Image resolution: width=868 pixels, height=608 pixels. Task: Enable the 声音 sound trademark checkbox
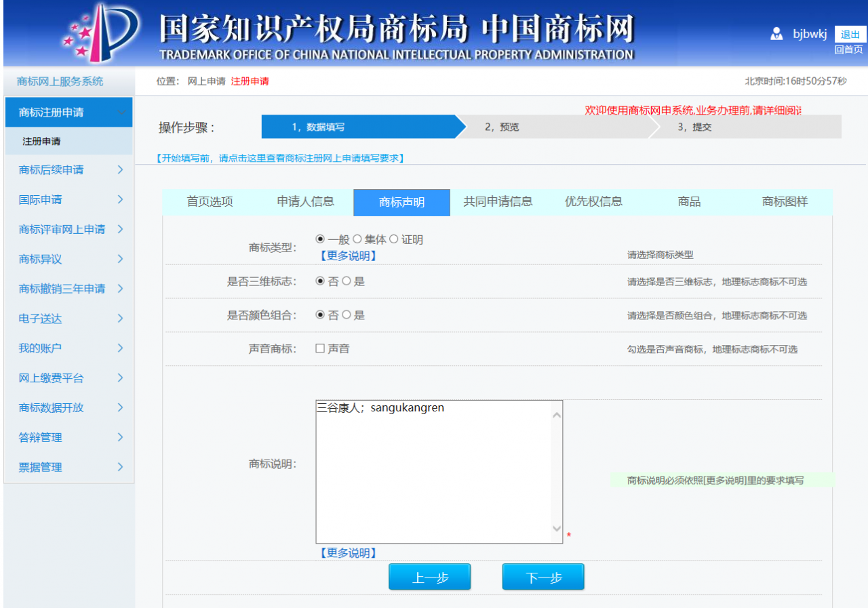click(319, 348)
